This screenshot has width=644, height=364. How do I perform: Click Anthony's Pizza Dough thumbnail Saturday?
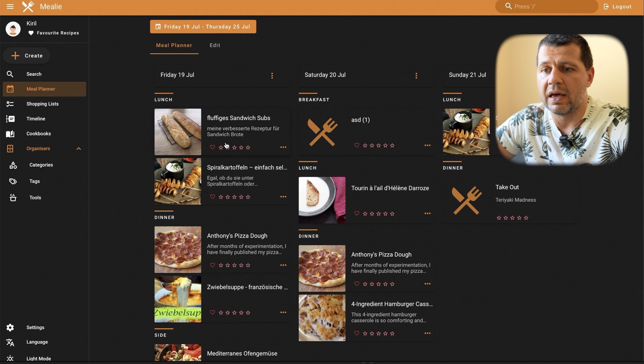(322, 268)
